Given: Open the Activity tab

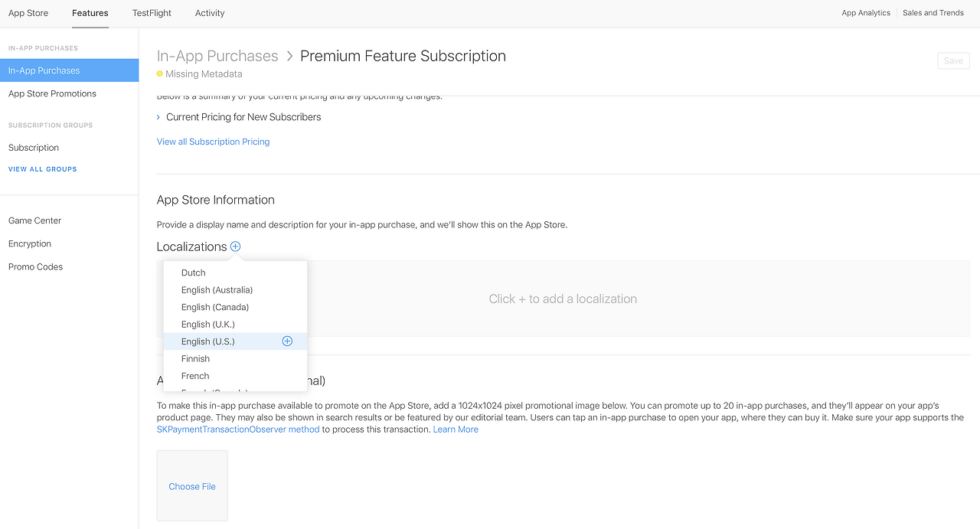Looking at the screenshot, I should pyautogui.click(x=210, y=13).
